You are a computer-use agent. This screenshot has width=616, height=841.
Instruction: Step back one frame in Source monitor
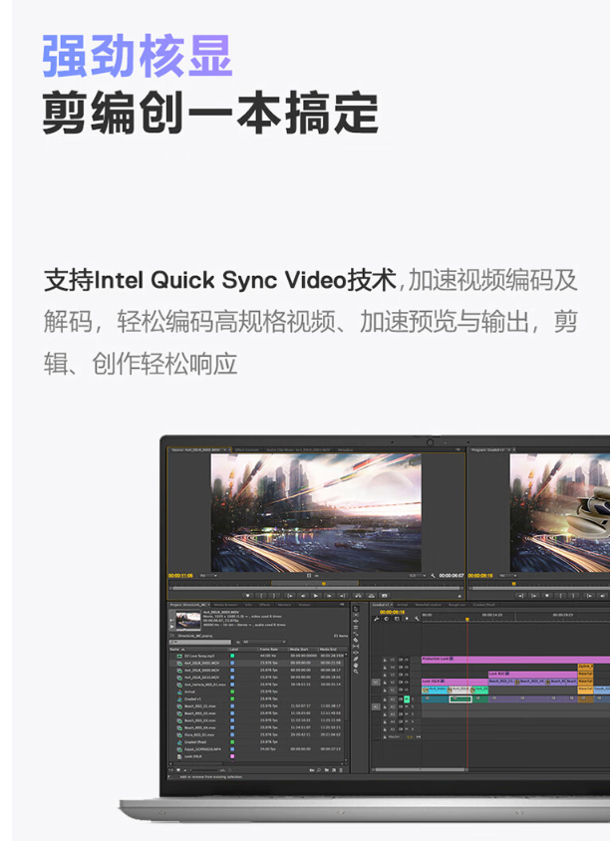[303, 595]
